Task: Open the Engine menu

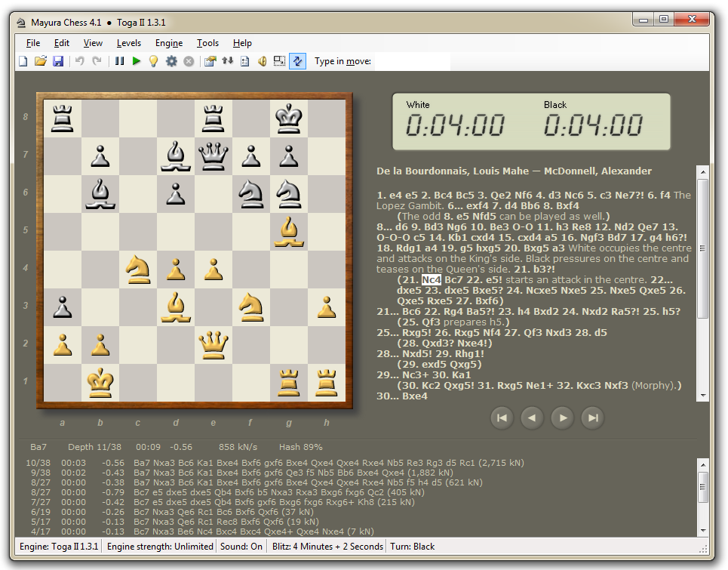Action: pos(169,43)
